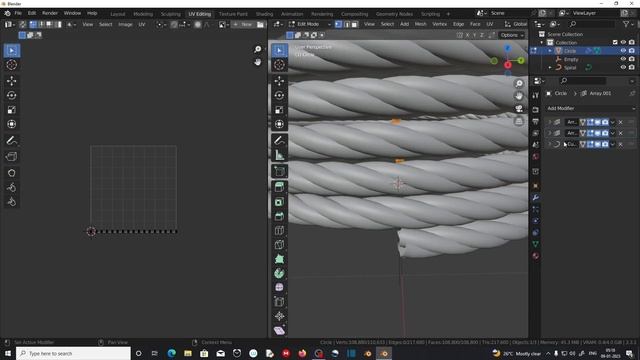
Task: Select the Rip Region tool in UV editor
Action: point(11,157)
